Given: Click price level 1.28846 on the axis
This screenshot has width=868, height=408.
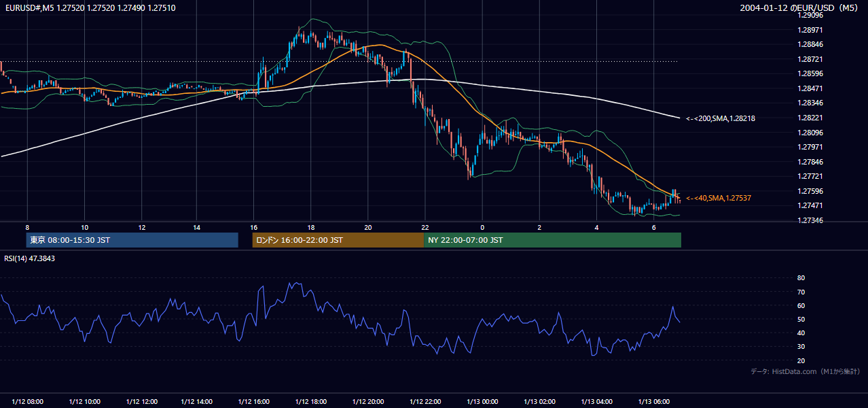Looking at the screenshot, I should [810, 44].
